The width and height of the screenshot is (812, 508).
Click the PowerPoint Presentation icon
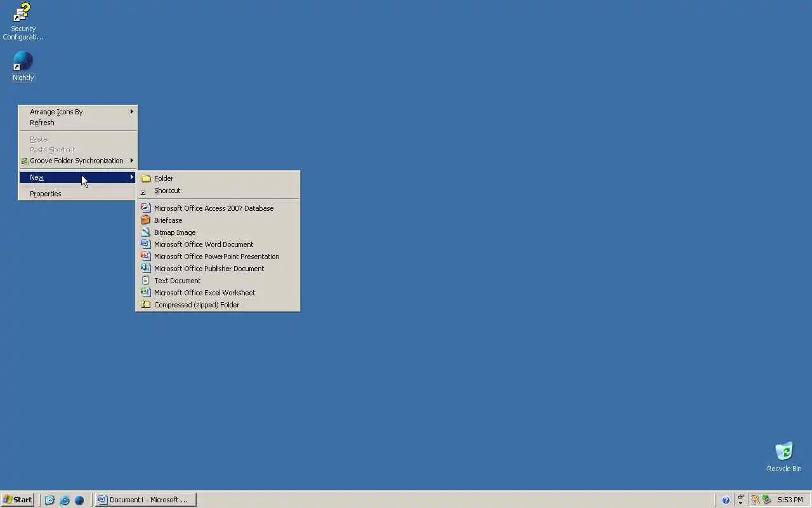point(146,257)
